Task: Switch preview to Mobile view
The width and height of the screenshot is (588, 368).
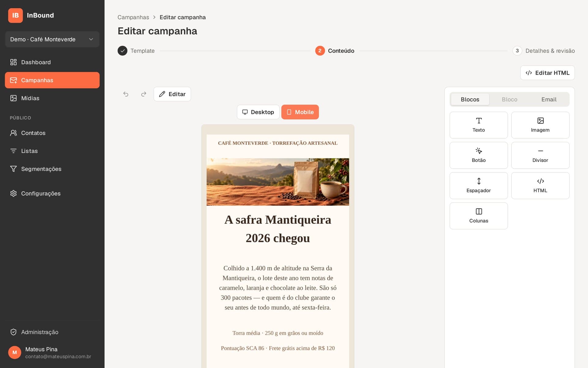Action: (300, 112)
